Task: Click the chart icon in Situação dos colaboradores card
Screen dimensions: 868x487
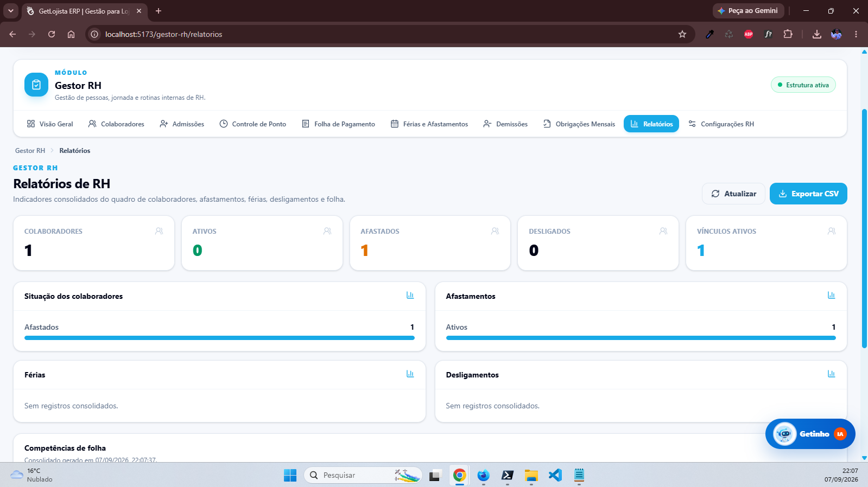Action: click(x=410, y=296)
